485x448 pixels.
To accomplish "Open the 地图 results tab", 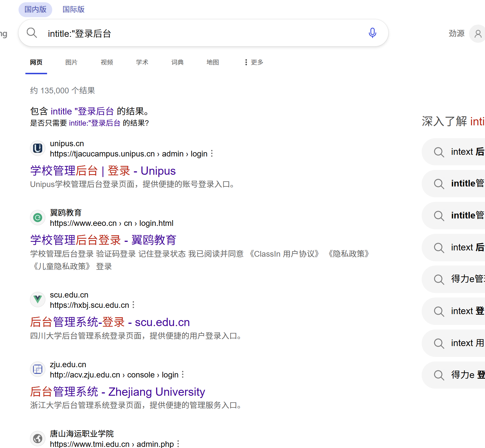I will tap(213, 62).
